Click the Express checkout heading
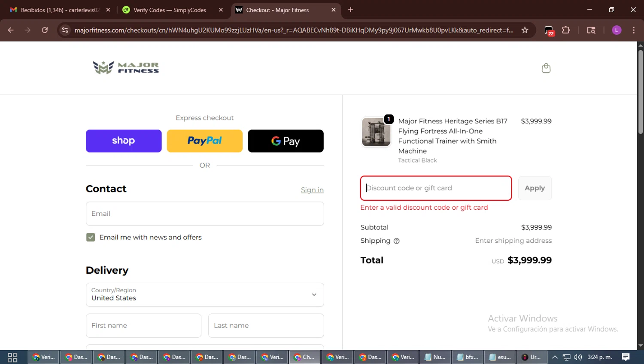The width and height of the screenshot is (644, 364). pyautogui.click(x=205, y=118)
